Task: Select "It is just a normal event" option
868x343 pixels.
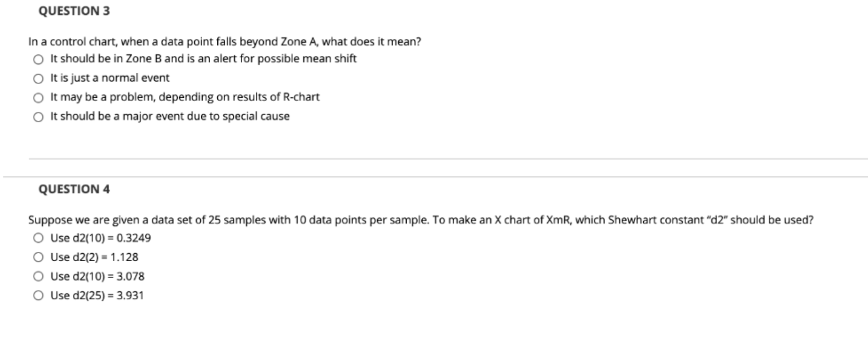Action: coord(39,78)
